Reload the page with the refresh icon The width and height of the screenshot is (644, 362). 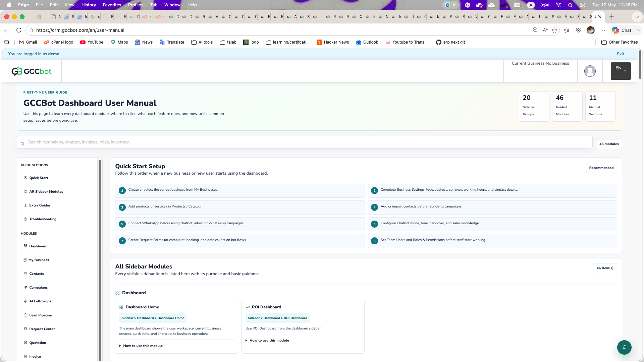[19, 30]
